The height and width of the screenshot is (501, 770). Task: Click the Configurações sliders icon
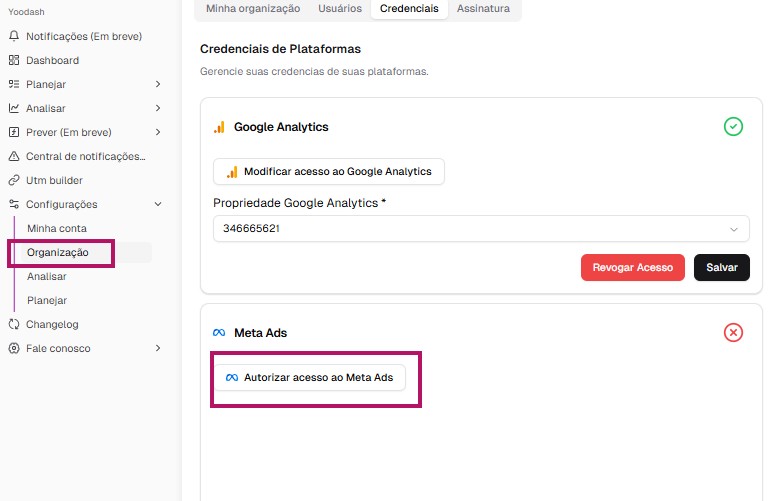(x=14, y=204)
